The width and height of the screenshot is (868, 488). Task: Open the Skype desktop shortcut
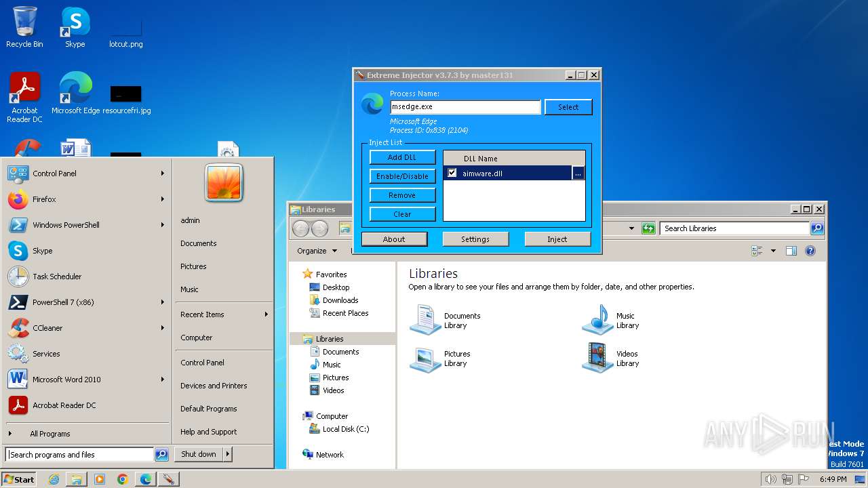pos(75,27)
